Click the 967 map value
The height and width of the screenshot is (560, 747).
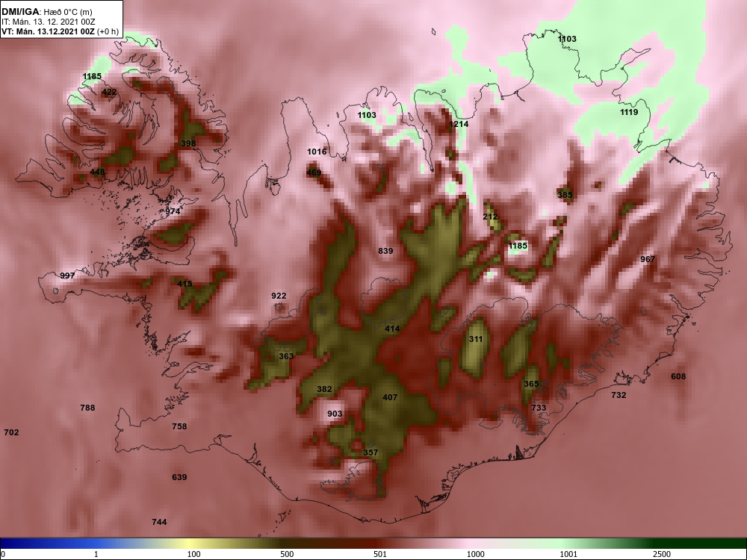[648, 259]
